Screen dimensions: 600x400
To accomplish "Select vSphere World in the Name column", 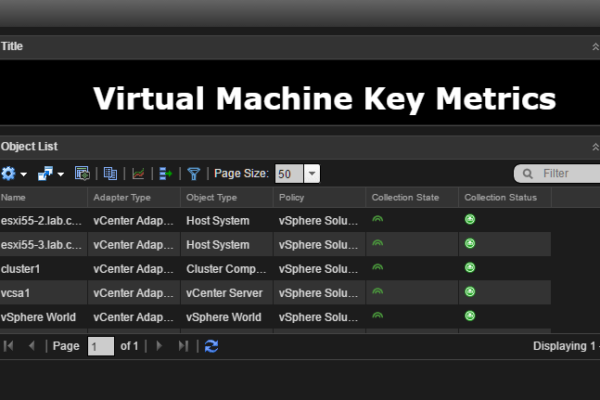I will pyautogui.click(x=38, y=317).
